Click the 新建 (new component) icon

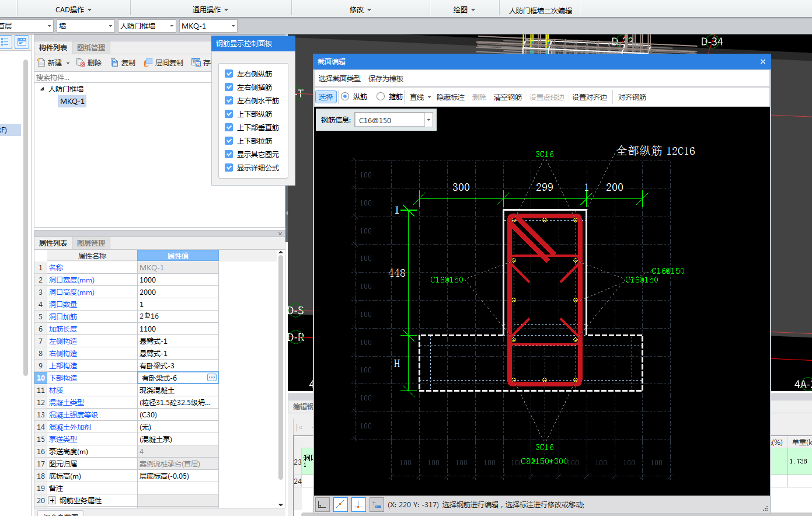pyautogui.click(x=41, y=62)
